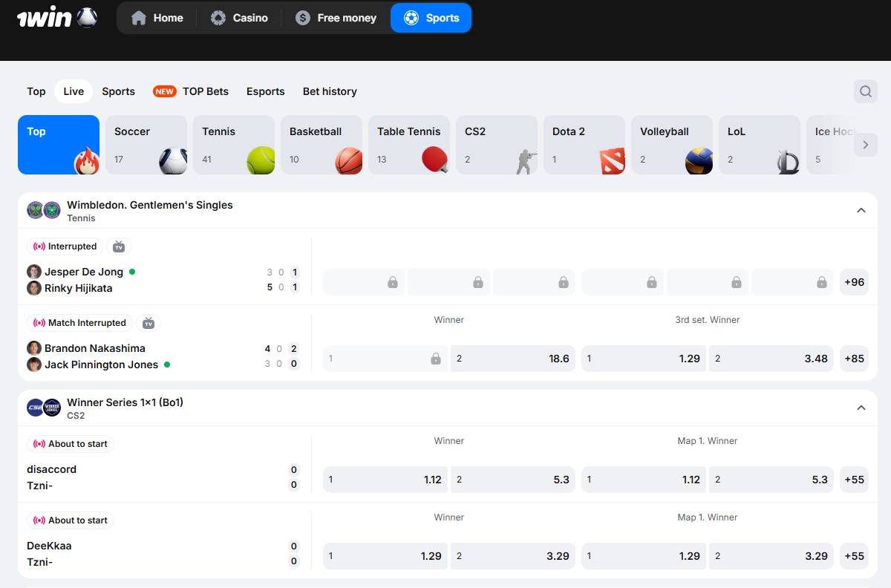Bet Tzni- match winner at 3.29
The width and height of the screenshot is (891, 588).
(513, 556)
